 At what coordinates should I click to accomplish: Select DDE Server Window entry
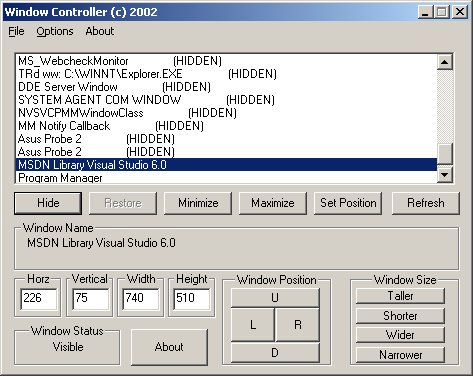226,87
